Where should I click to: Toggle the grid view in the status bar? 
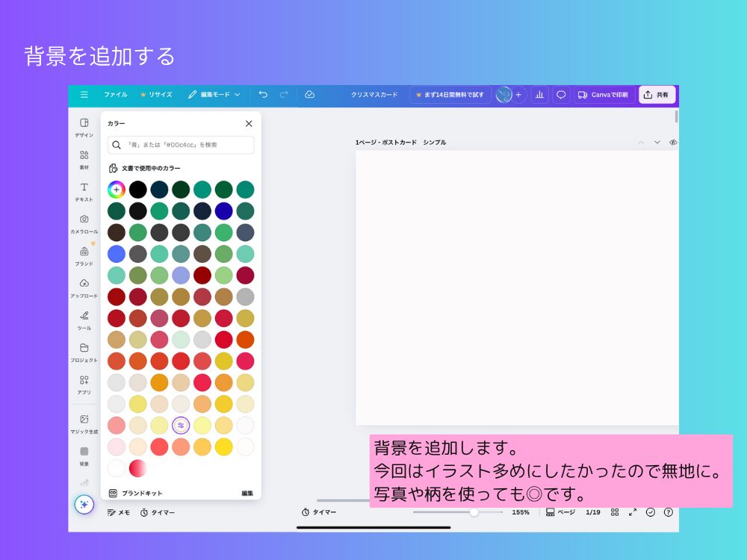pyautogui.click(x=615, y=512)
